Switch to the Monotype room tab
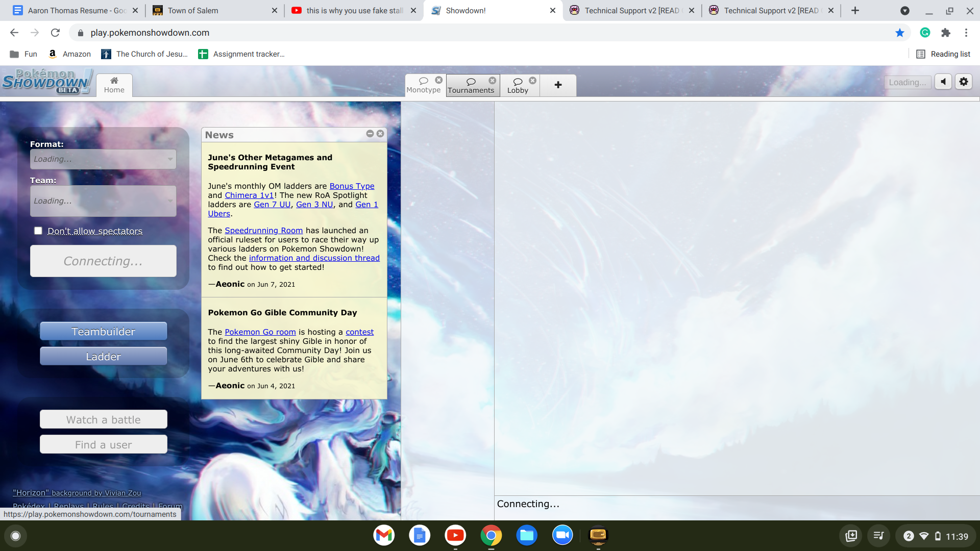Viewport: 980px width, 551px height. click(423, 85)
